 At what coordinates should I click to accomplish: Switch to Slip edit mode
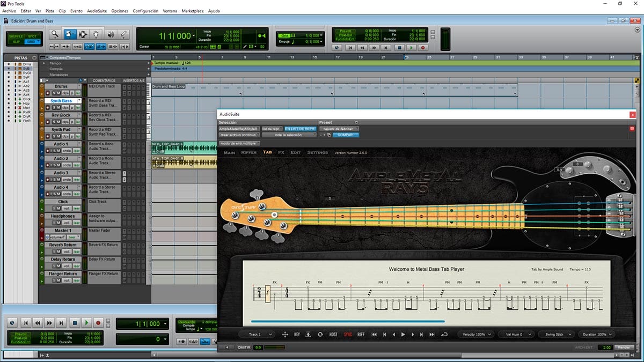pos(16,41)
